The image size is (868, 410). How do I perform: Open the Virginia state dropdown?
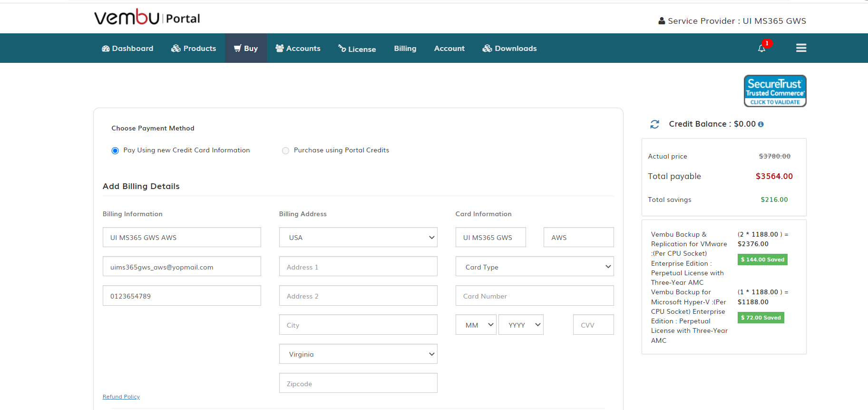click(x=358, y=354)
